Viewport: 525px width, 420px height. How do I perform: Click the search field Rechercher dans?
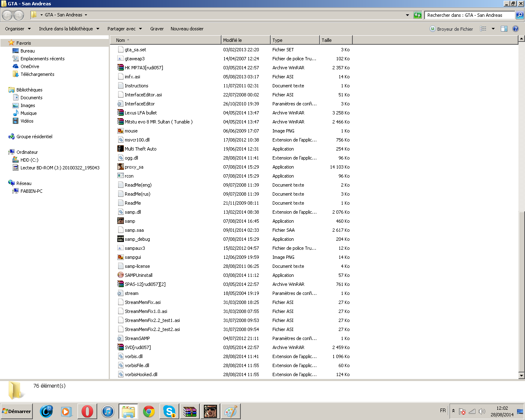click(x=469, y=15)
